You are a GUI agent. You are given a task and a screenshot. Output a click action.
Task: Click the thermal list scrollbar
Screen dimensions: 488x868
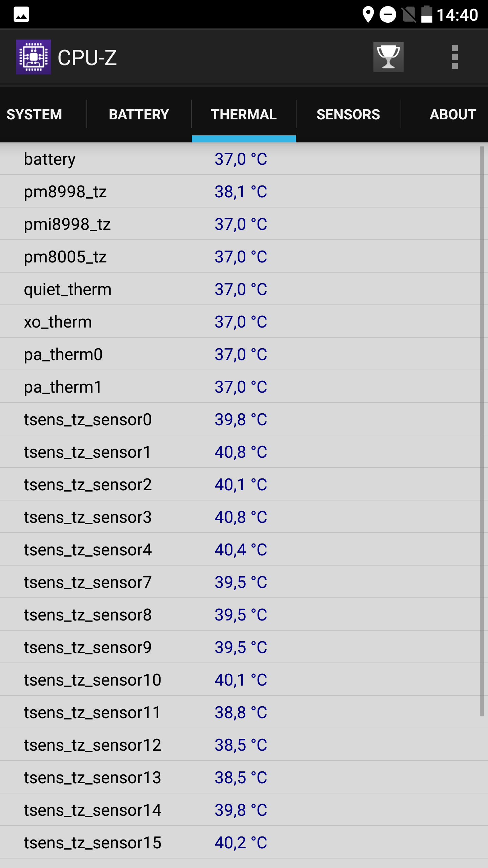(482, 431)
